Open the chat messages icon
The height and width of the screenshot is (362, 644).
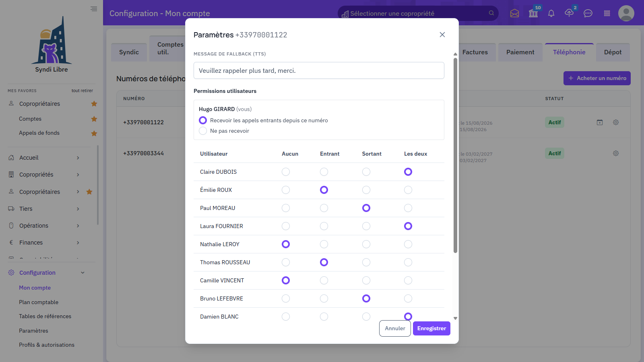(588, 13)
